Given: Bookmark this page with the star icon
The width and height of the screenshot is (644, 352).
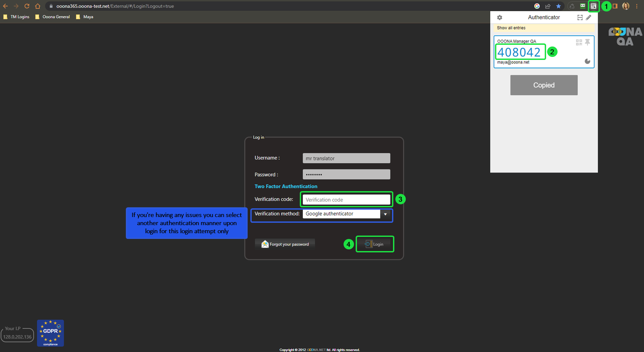Looking at the screenshot, I should pyautogui.click(x=559, y=6).
